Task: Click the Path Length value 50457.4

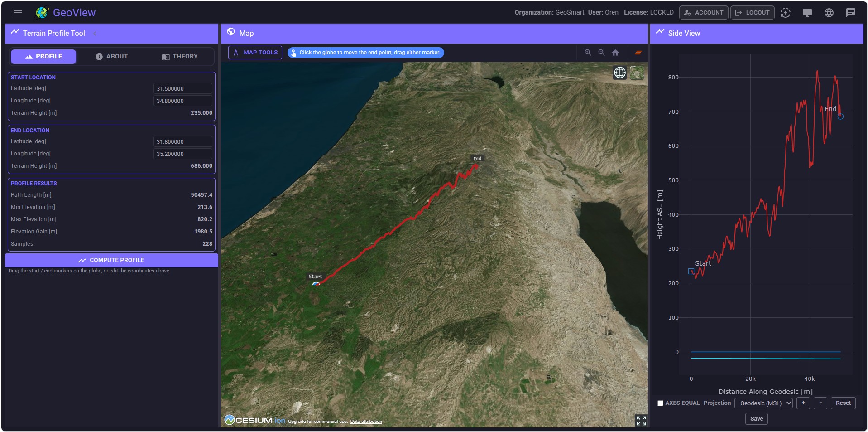Action: (201, 195)
